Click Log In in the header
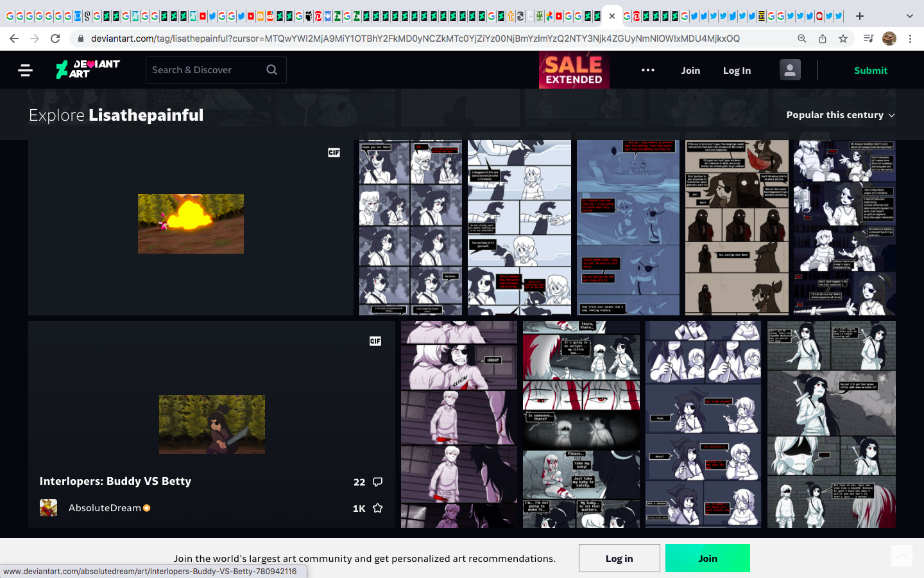The image size is (924, 578). pyautogui.click(x=737, y=71)
